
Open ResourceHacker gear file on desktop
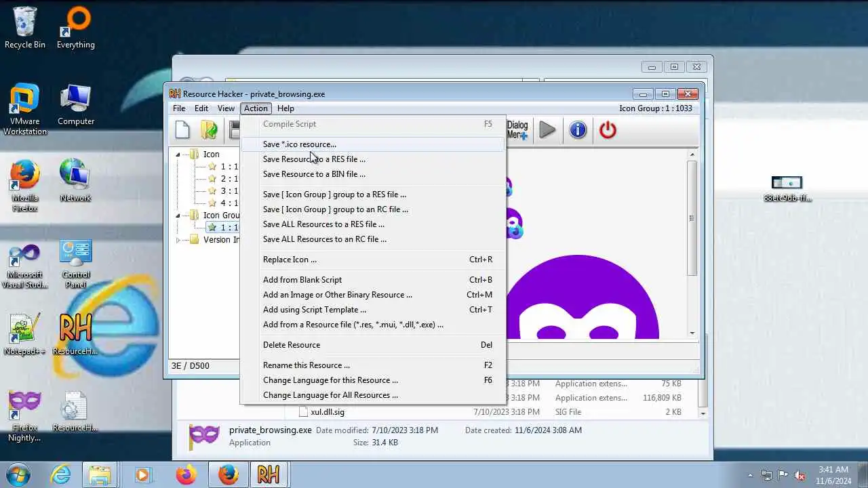tap(75, 411)
